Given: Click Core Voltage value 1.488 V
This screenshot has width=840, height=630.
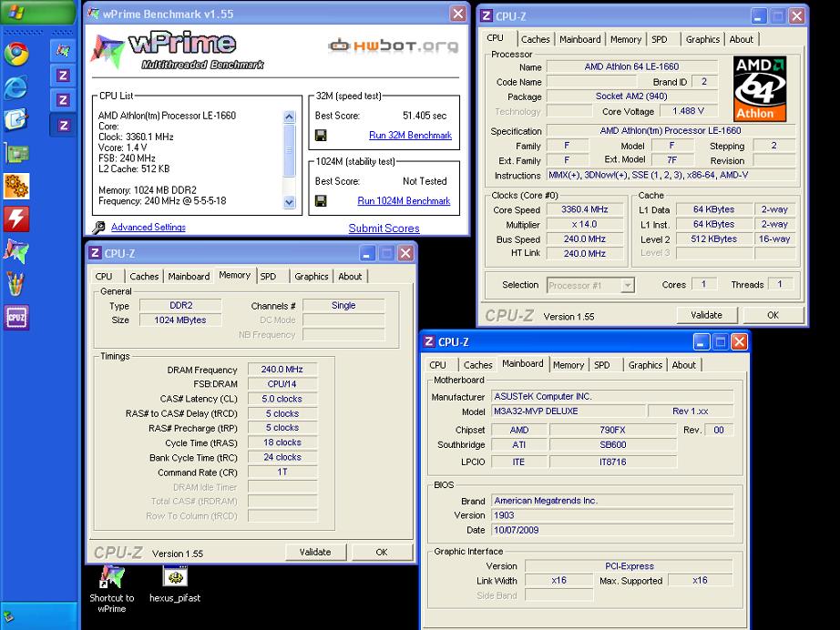Looking at the screenshot, I should coord(689,111).
